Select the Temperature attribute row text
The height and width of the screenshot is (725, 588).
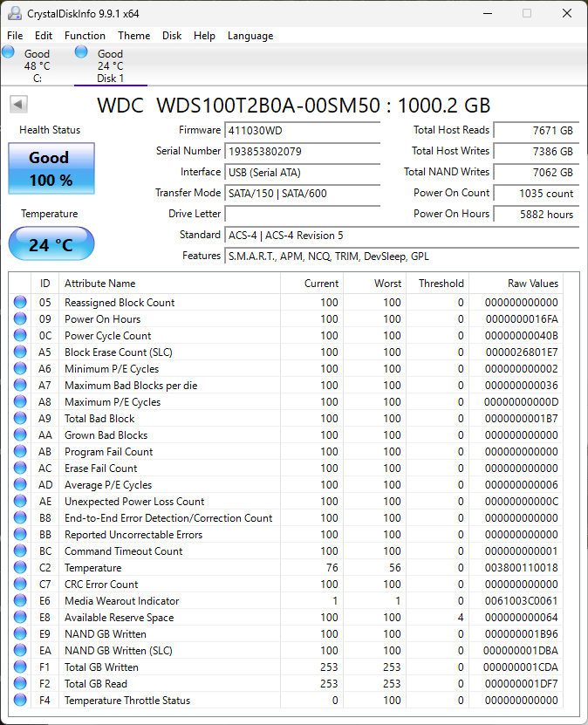point(93,568)
